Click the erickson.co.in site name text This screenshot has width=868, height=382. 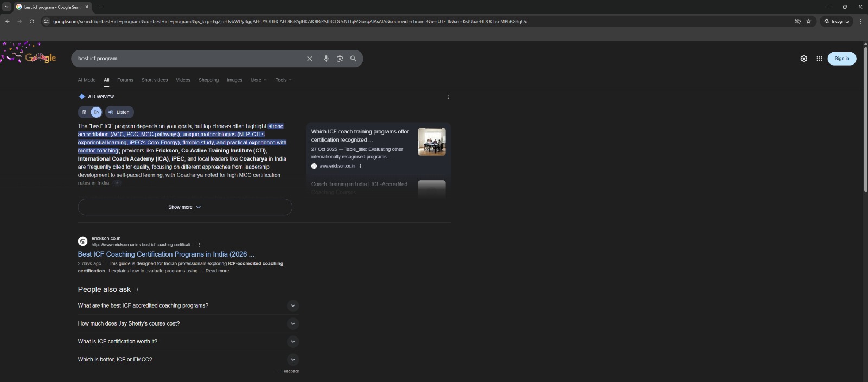tap(106, 238)
